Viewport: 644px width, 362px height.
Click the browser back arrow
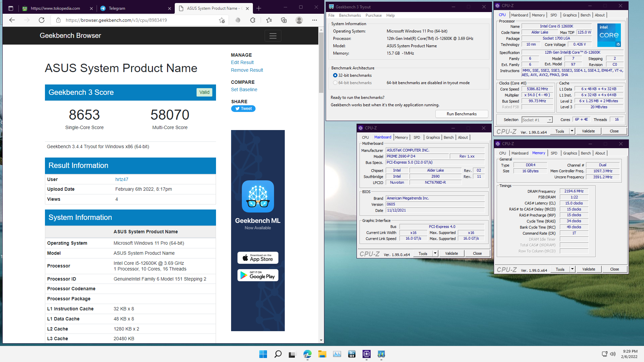tap(12, 20)
